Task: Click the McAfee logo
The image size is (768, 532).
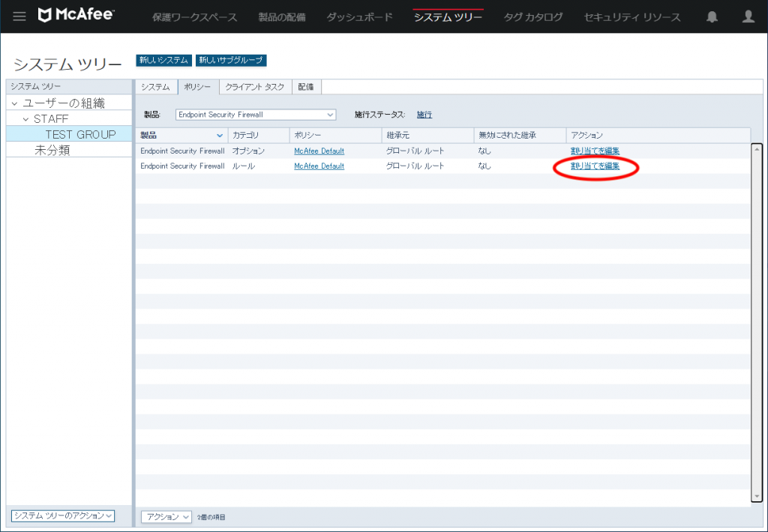Action: tap(76, 15)
